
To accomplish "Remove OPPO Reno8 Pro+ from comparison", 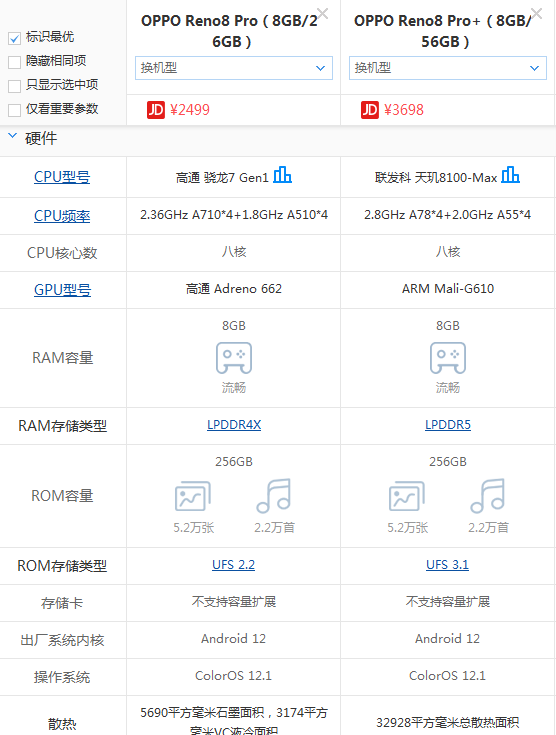I will 536,13.
